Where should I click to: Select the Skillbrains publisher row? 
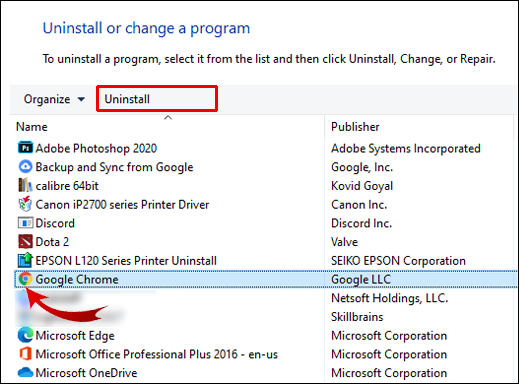point(266,317)
